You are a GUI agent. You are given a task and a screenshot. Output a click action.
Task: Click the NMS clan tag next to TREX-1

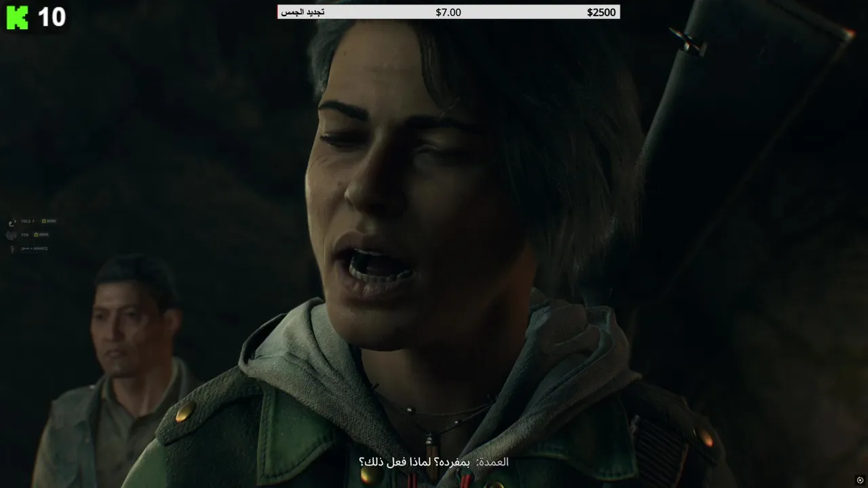(x=49, y=221)
